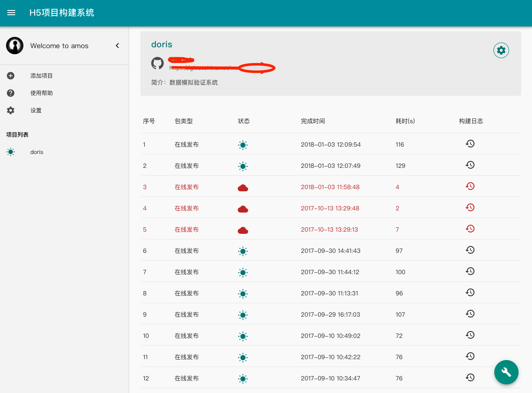Select doris in the project list

click(x=37, y=152)
